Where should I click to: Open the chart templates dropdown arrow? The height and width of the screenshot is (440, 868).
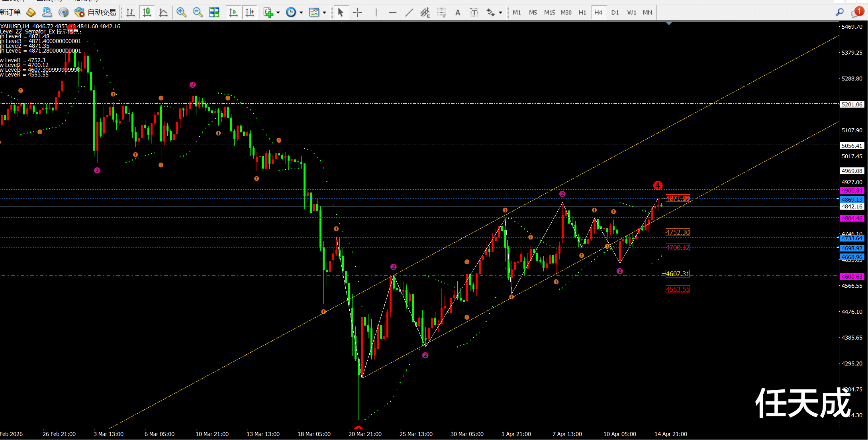324,12
